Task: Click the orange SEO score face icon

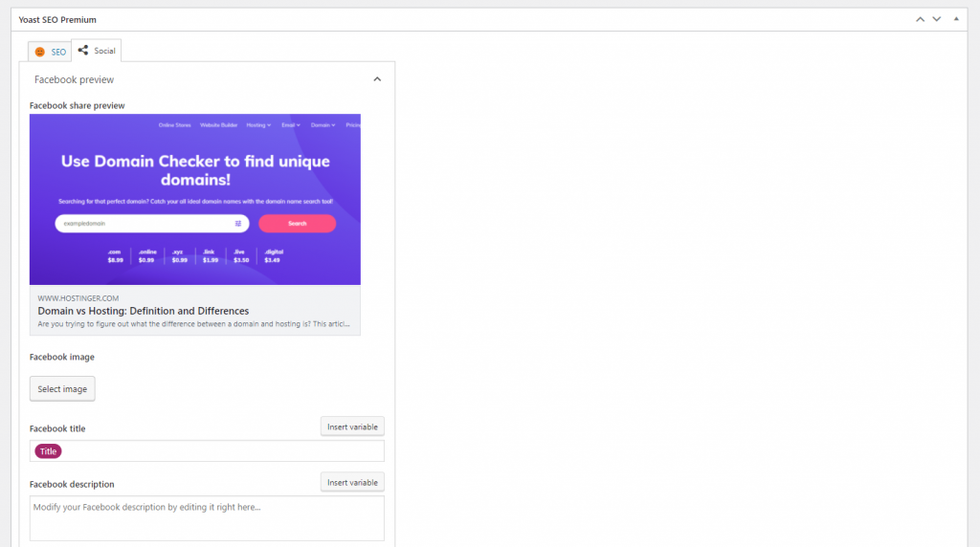Action: click(40, 52)
